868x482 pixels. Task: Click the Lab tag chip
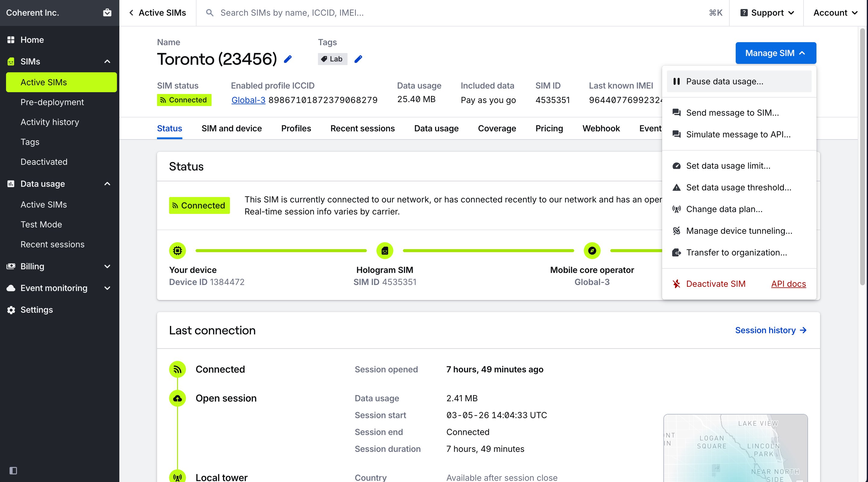coord(332,59)
